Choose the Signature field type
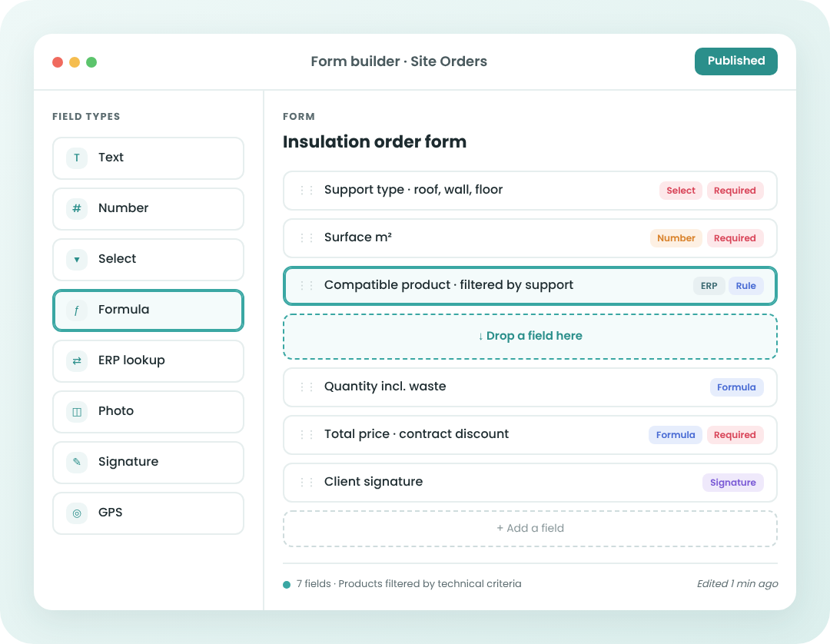 click(148, 463)
